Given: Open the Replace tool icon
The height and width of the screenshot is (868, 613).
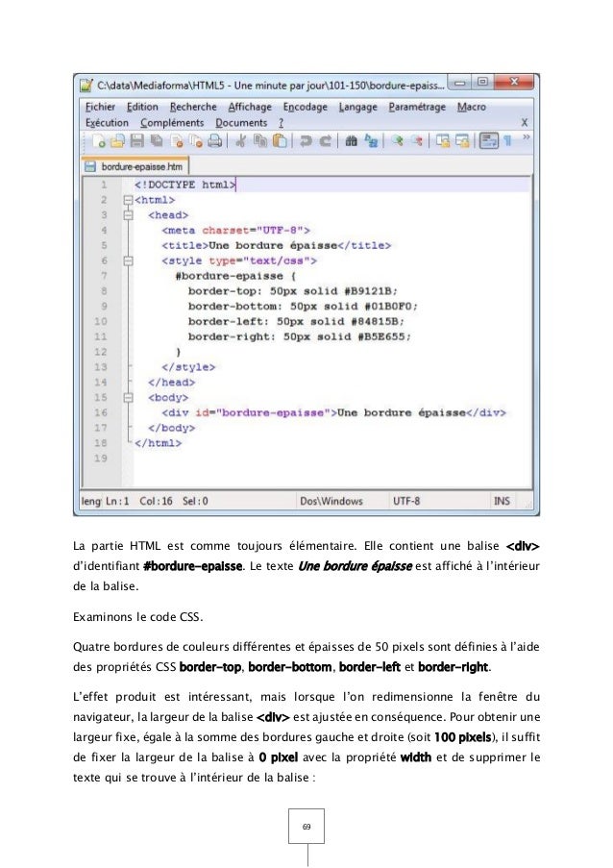Looking at the screenshot, I should [371, 141].
